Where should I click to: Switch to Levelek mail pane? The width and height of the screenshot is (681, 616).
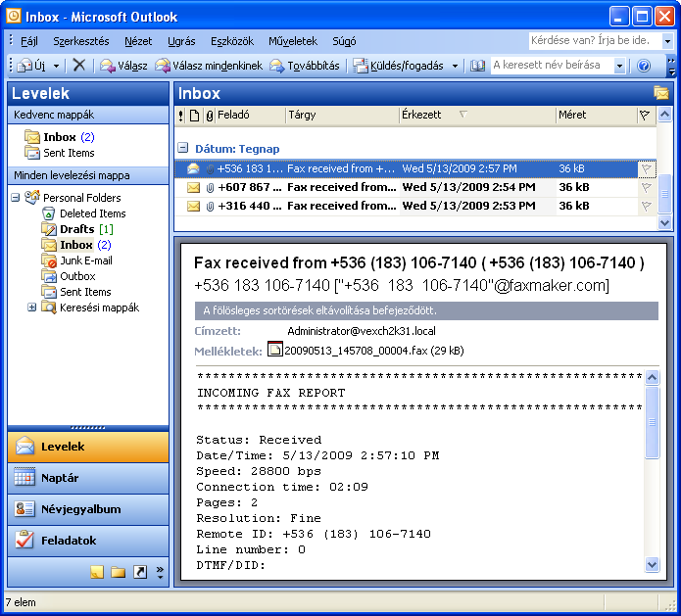[88, 447]
